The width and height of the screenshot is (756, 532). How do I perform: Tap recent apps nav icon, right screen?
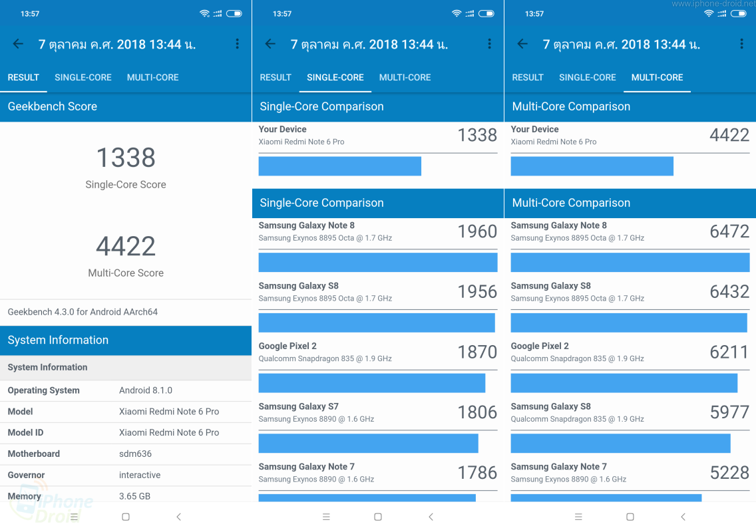click(578, 517)
